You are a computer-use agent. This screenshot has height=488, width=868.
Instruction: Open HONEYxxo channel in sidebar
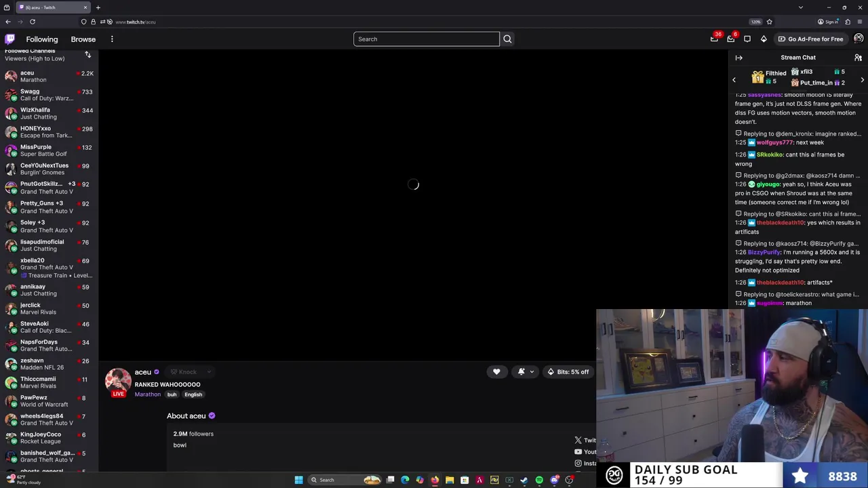point(49,131)
